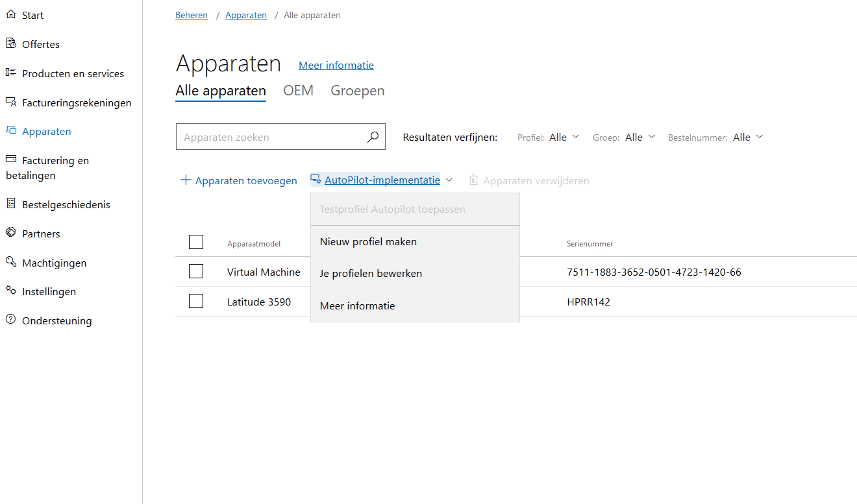Image resolution: width=857 pixels, height=504 pixels.
Task: Click the Alle apparaten breadcrumb text
Action: (x=312, y=15)
